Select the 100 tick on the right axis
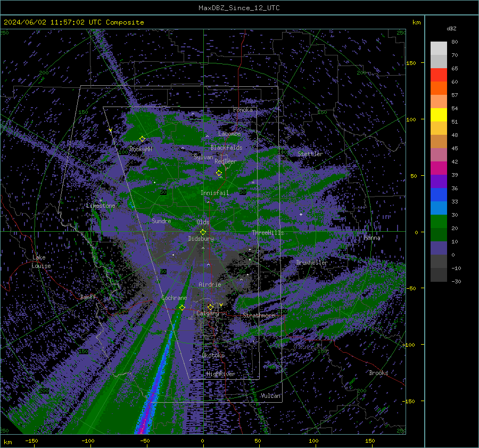Image resolution: width=479 pixels, height=448 pixels. click(411, 119)
